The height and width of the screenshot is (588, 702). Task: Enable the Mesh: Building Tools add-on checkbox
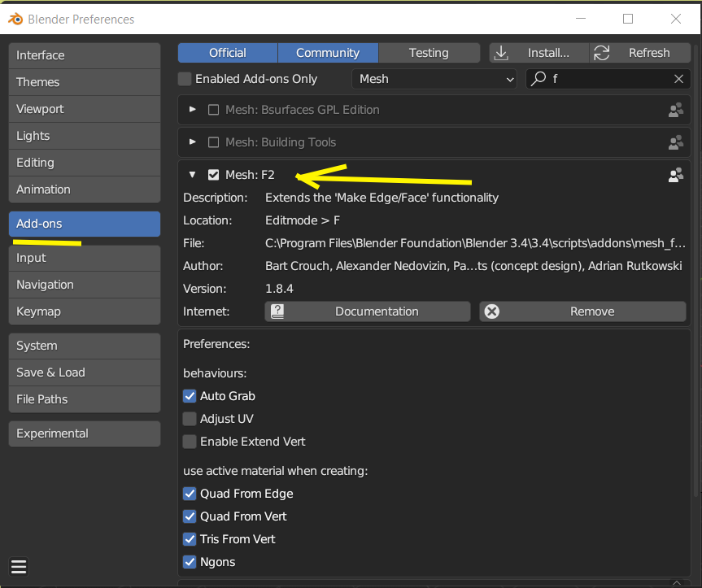214,142
